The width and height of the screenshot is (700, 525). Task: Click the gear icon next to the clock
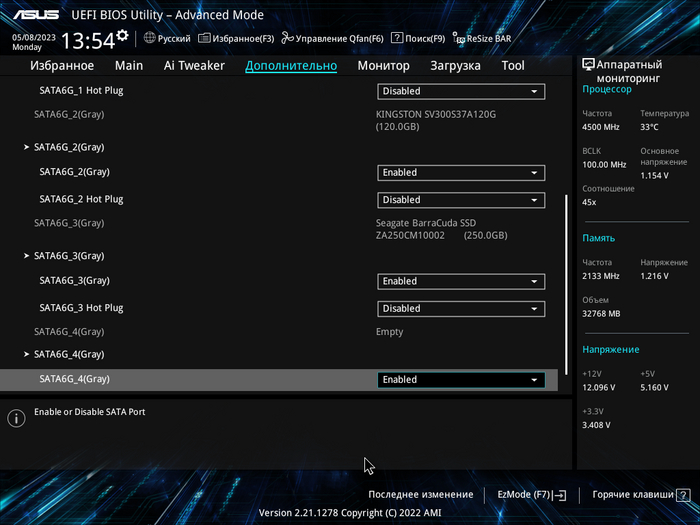[x=122, y=35]
